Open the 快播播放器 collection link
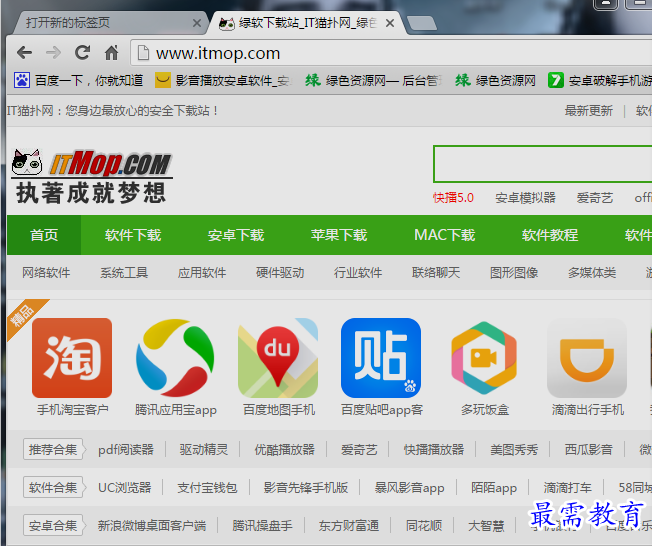 pyautogui.click(x=434, y=450)
